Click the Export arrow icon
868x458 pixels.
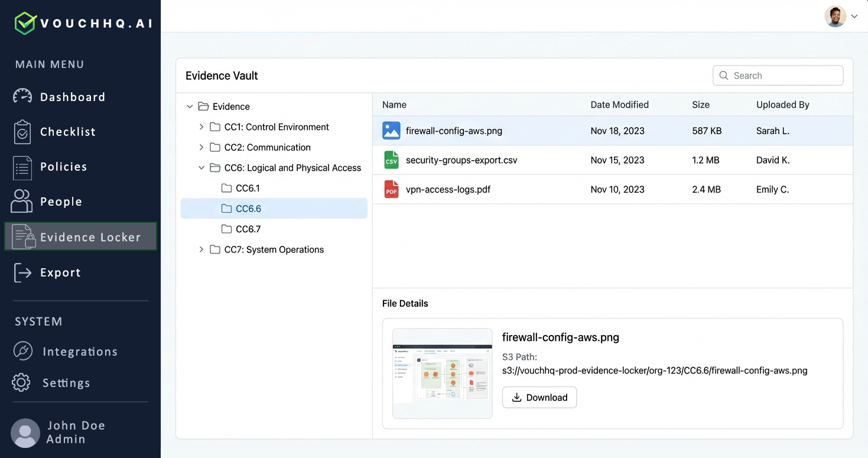(22, 272)
